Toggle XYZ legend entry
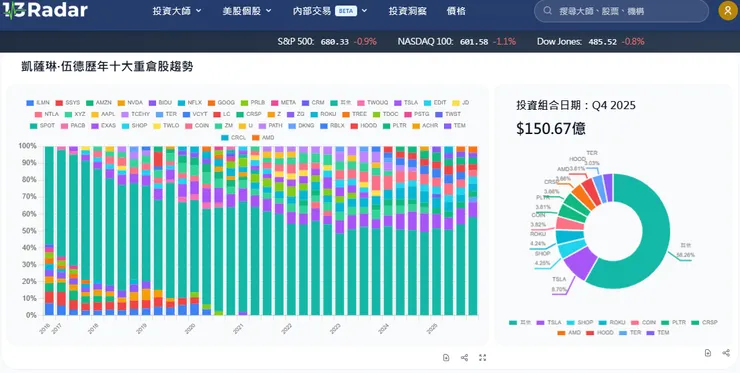740x373 pixels. coord(75,114)
